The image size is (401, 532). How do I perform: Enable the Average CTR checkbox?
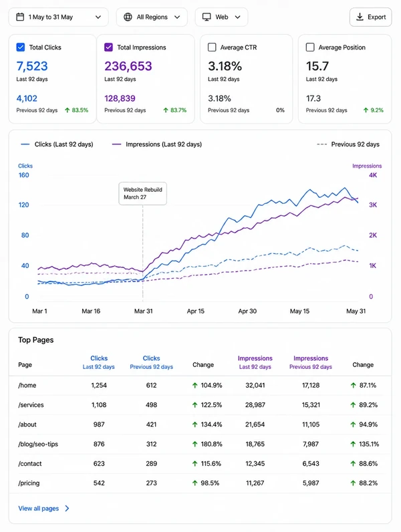point(212,47)
